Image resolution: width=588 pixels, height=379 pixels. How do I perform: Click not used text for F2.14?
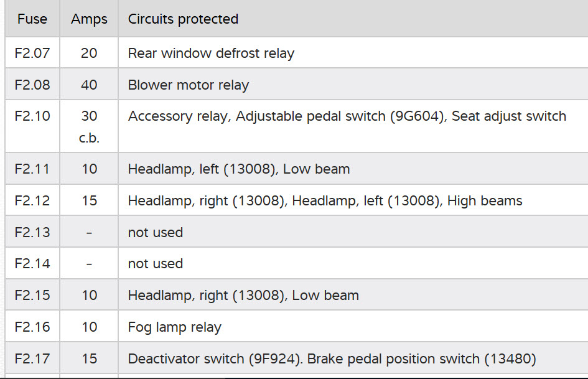click(x=155, y=264)
